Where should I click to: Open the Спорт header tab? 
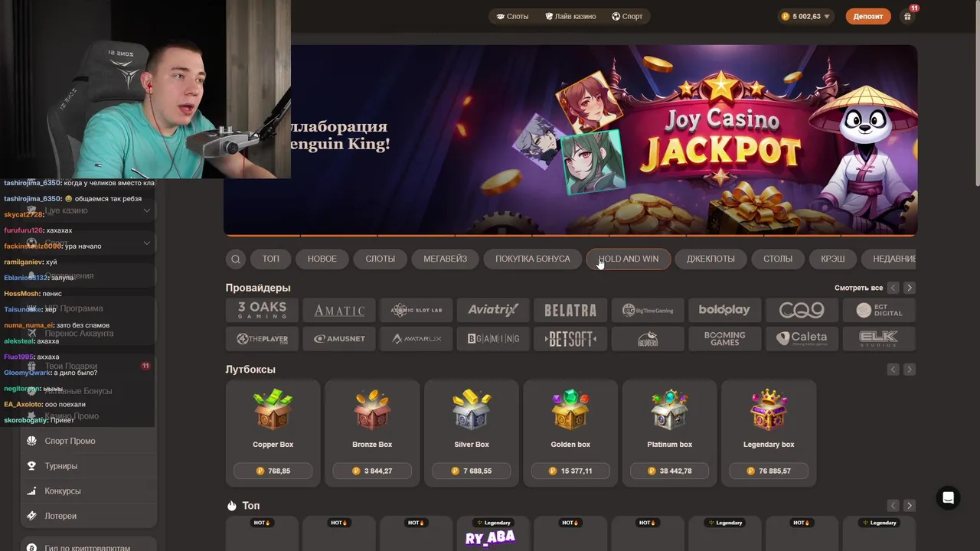(627, 16)
